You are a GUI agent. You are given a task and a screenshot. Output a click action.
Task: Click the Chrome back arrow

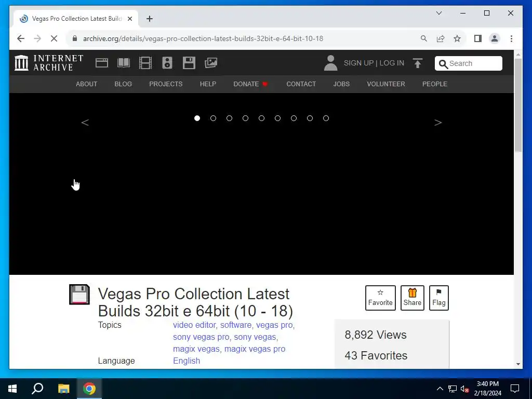point(21,38)
